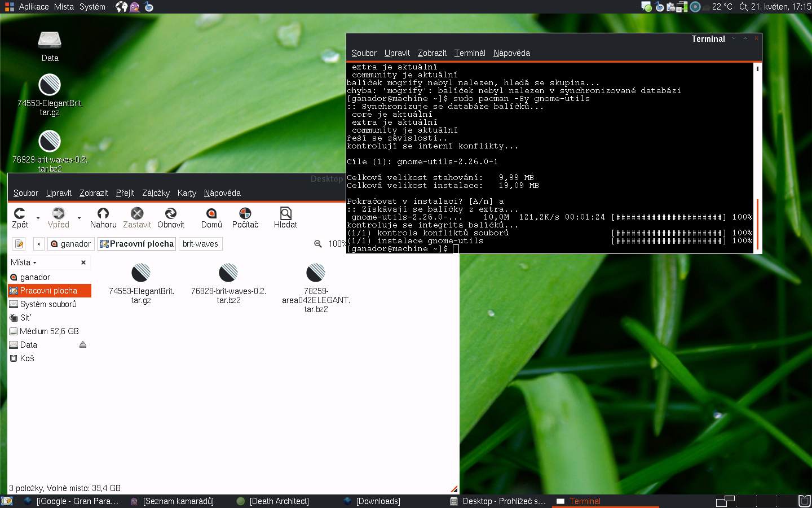Image resolution: width=812 pixels, height=508 pixels.
Task: Open the Zpět history dropdown arrow
Action: (x=38, y=218)
